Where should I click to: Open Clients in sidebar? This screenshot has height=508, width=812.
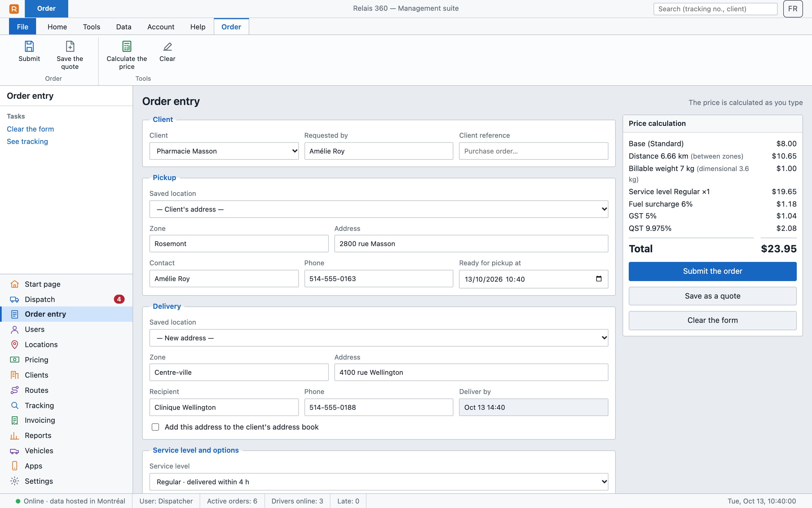[67, 375]
